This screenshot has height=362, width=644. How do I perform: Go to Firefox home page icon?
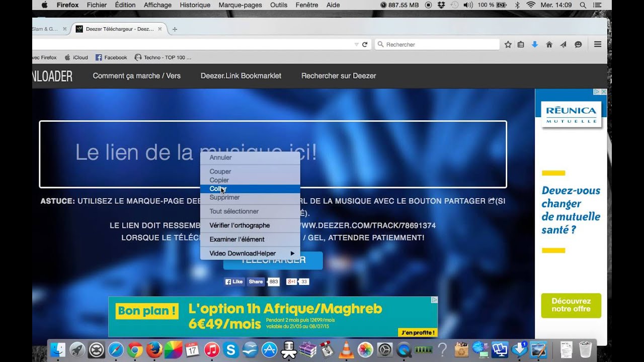coord(549,44)
